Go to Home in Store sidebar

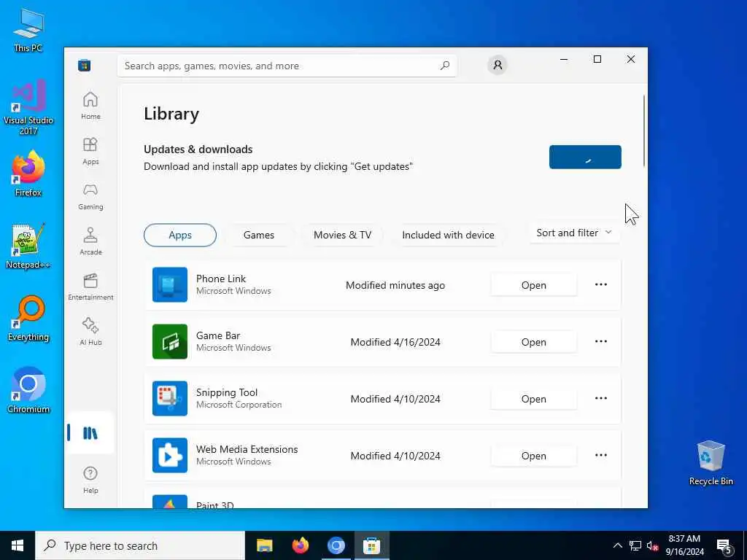[x=90, y=106]
